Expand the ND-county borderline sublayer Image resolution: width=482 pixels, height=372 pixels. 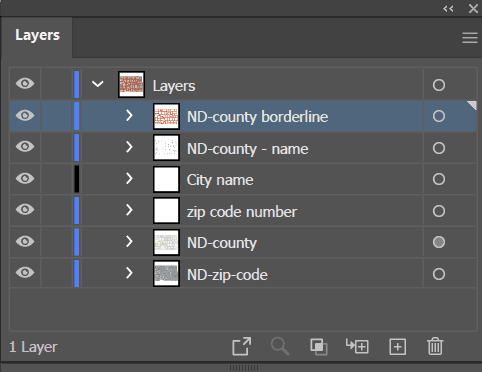coord(129,115)
